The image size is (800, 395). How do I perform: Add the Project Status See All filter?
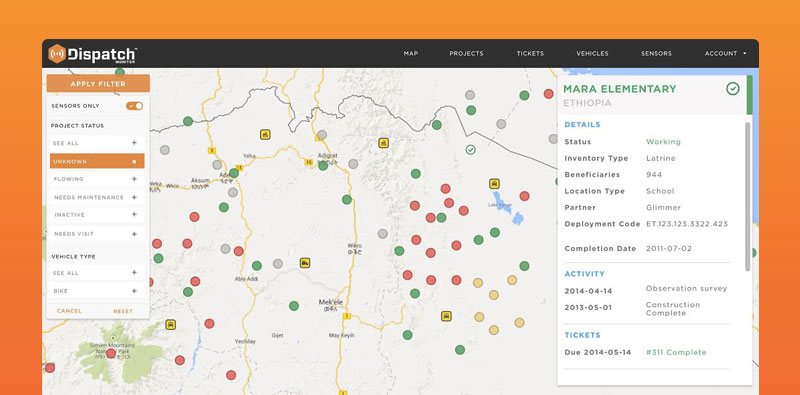tap(97, 143)
